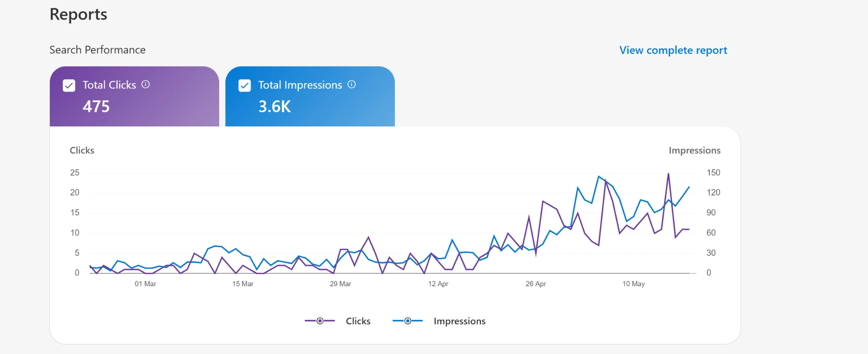The width and height of the screenshot is (868, 354).
Task: Click the Impressions y-axis title
Action: pyautogui.click(x=694, y=150)
